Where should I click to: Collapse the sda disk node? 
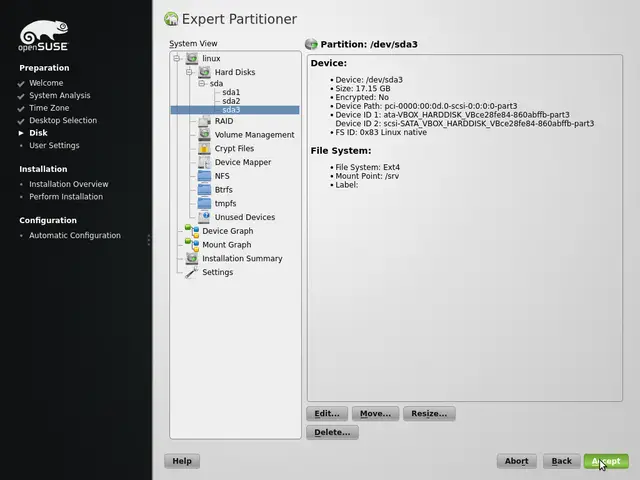[202, 83]
